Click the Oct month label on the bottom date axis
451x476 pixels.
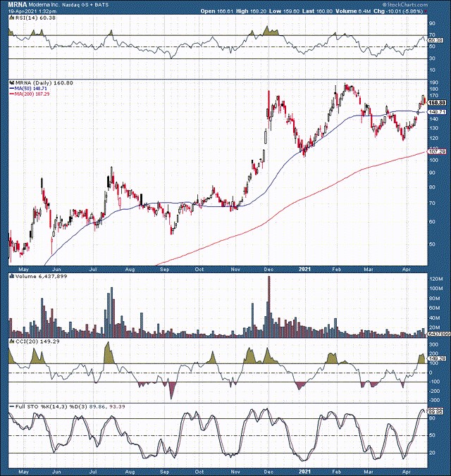click(199, 472)
